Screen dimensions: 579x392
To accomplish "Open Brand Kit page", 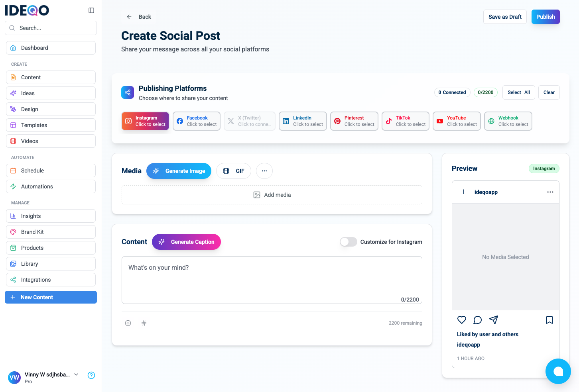I will pos(51,232).
